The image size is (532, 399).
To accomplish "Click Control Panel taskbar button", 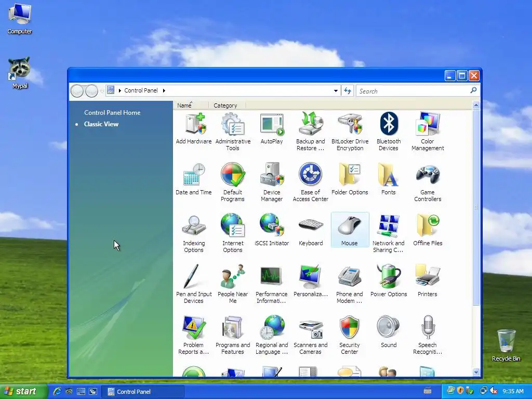I will click(142, 392).
